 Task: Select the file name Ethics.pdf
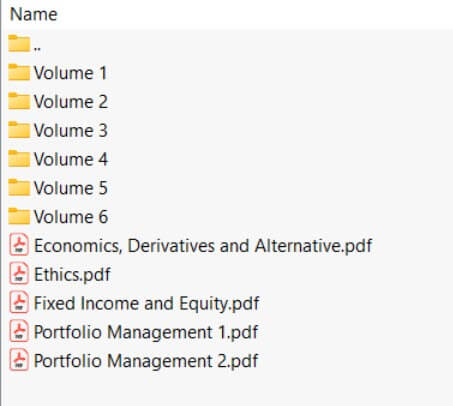(x=72, y=275)
